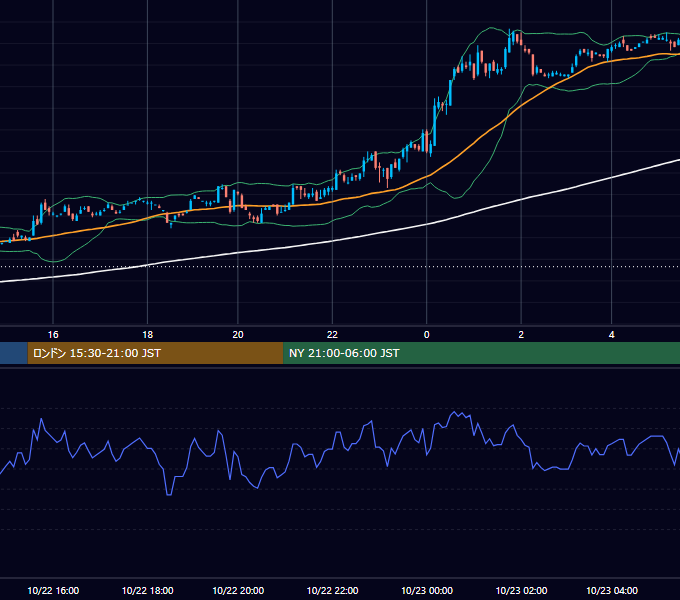This screenshot has width=680, height=600.
Task: Select the NY 21:00-06:00 JST session bar
Action: (481, 353)
